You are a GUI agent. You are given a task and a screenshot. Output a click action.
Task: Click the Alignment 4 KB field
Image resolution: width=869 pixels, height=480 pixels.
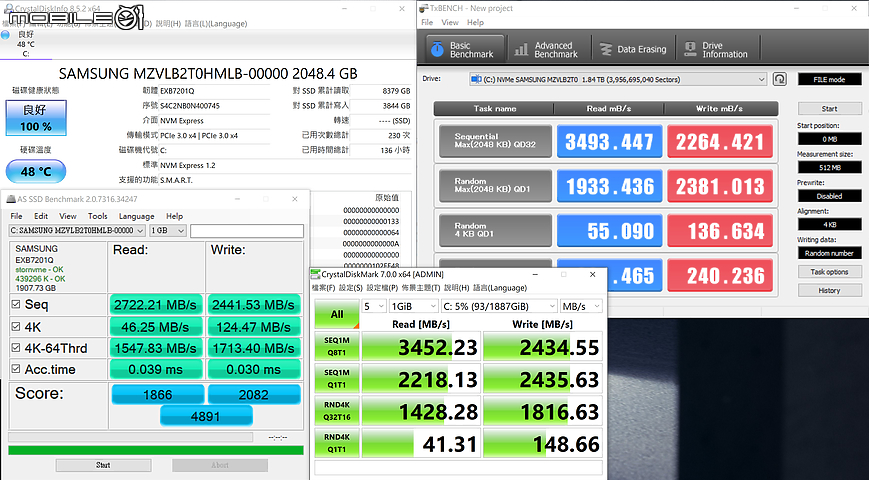coord(830,224)
